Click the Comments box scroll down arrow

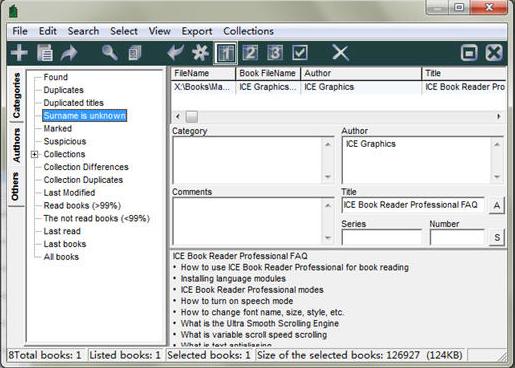pos(328,238)
